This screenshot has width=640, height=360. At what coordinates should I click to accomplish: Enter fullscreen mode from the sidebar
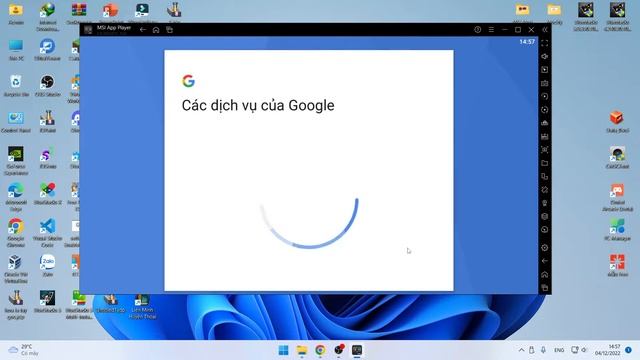click(544, 43)
